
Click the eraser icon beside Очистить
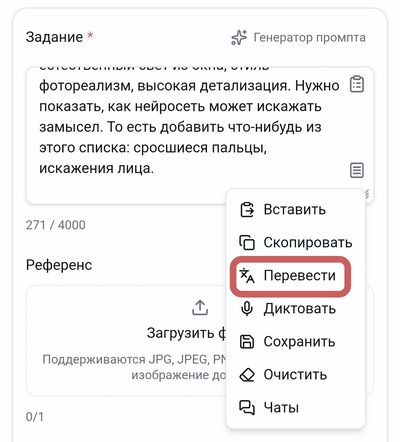[x=247, y=375]
